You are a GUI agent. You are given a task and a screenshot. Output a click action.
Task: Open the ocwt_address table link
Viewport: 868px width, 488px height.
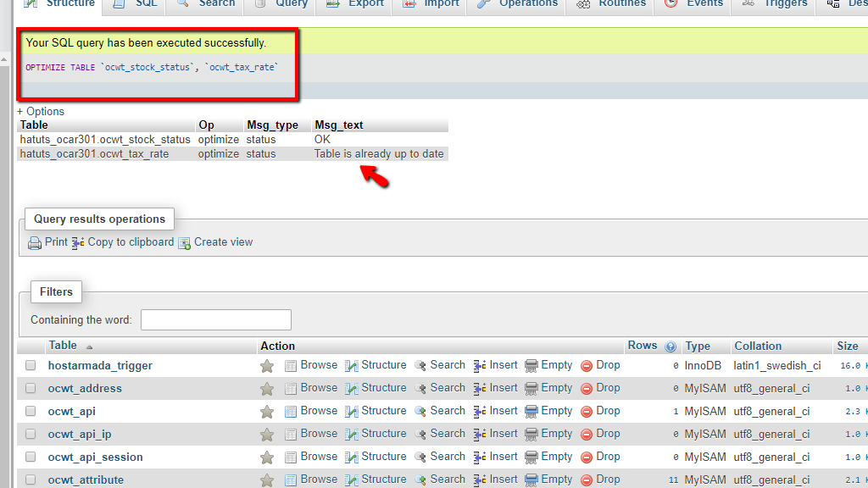point(85,388)
